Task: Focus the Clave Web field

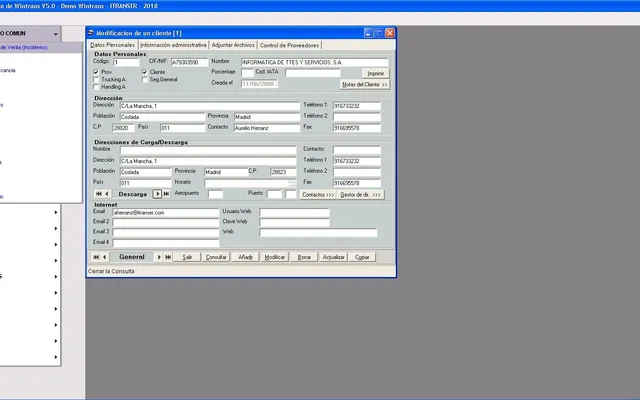Action: (294, 223)
